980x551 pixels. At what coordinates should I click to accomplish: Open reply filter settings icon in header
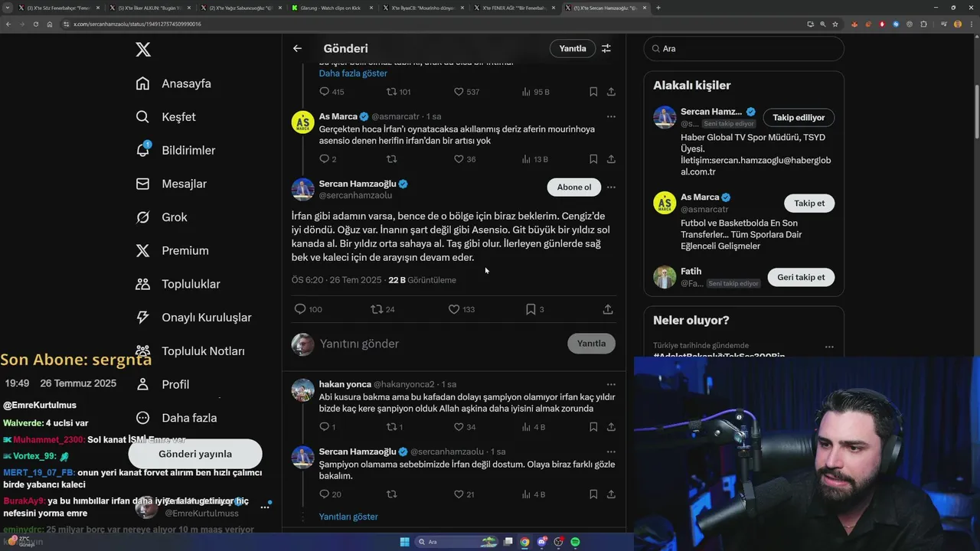coord(606,48)
